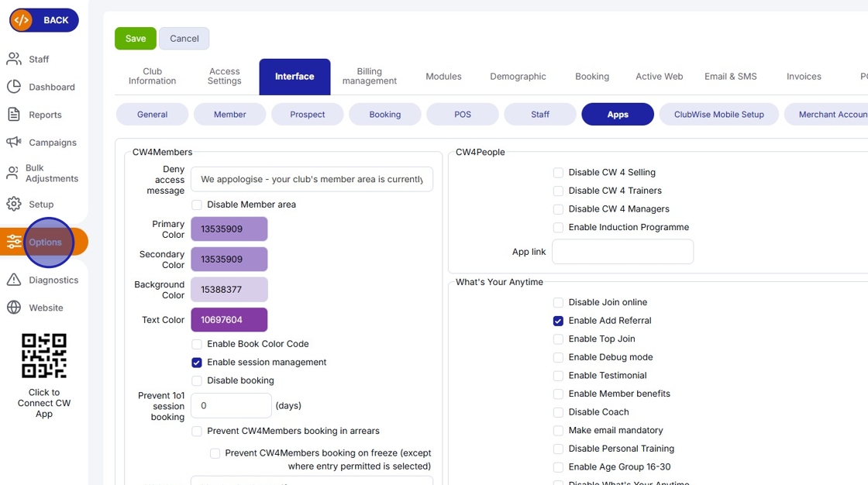Click the BACK button
Image resolution: width=868 pixels, height=485 pixels.
pos(44,20)
